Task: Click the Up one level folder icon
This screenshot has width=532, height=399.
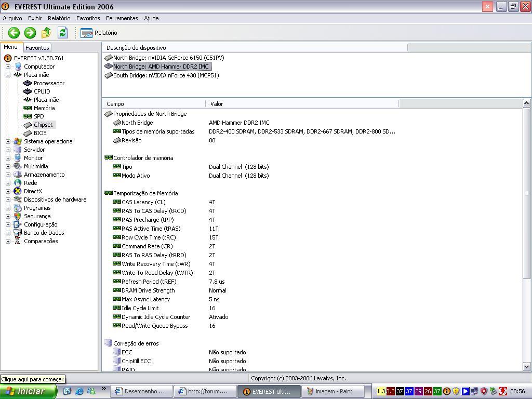Action: 46,33
